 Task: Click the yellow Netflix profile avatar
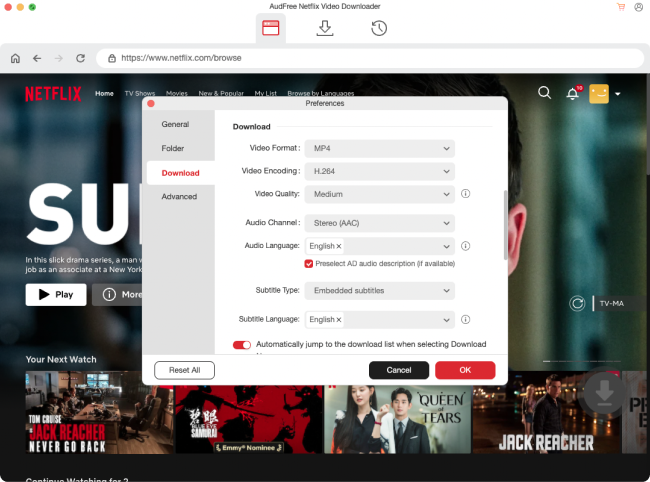pyautogui.click(x=599, y=94)
